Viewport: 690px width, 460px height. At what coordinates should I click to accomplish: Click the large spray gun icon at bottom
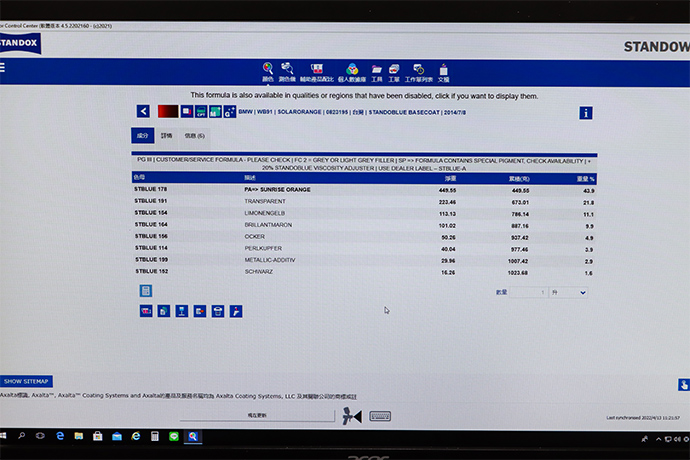tap(352, 416)
